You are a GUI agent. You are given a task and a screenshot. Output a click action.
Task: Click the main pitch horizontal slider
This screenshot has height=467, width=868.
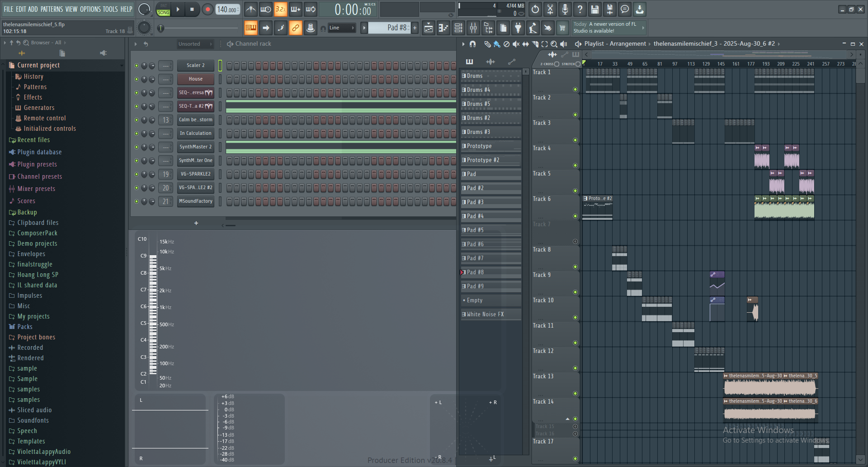click(x=199, y=28)
